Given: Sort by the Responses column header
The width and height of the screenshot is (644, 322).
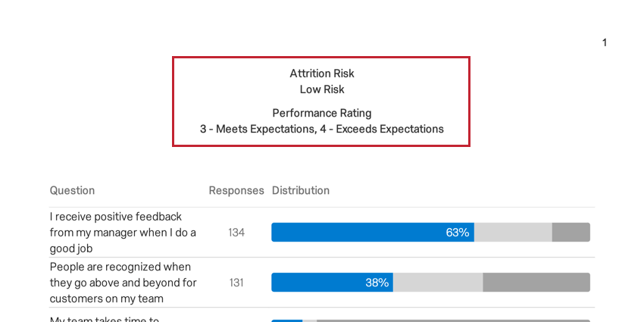Looking at the screenshot, I should pos(236,191).
